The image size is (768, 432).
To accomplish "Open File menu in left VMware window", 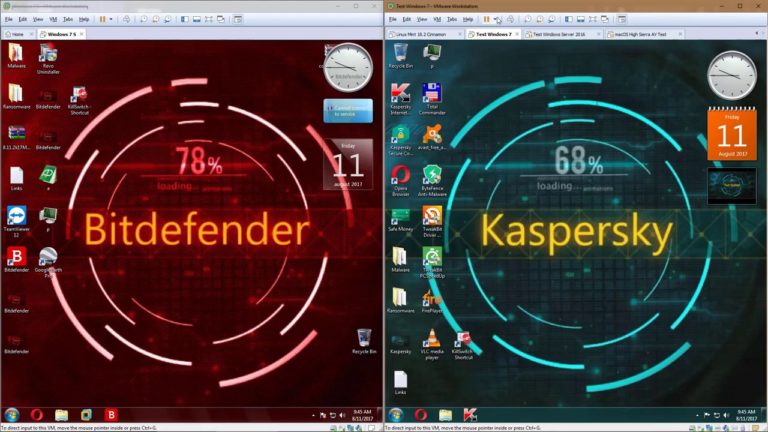I will tap(9, 19).
